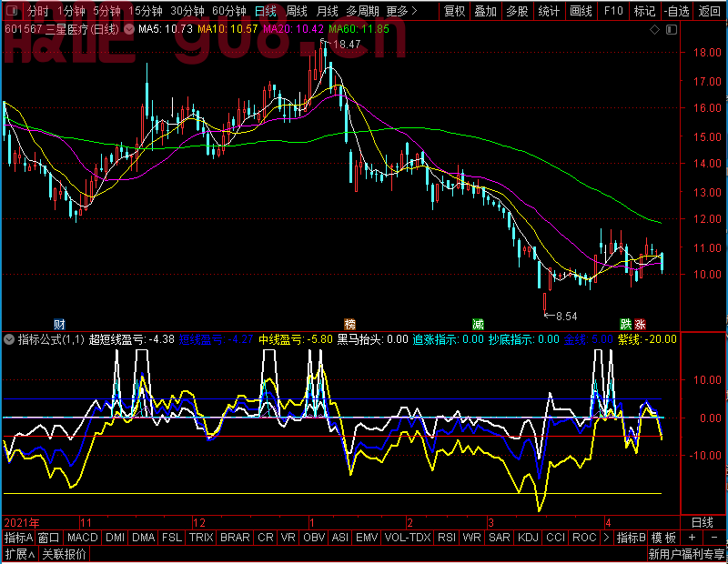This screenshot has height=564, width=728.
Task: Select the ROC indicator
Action: pos(584,538)
